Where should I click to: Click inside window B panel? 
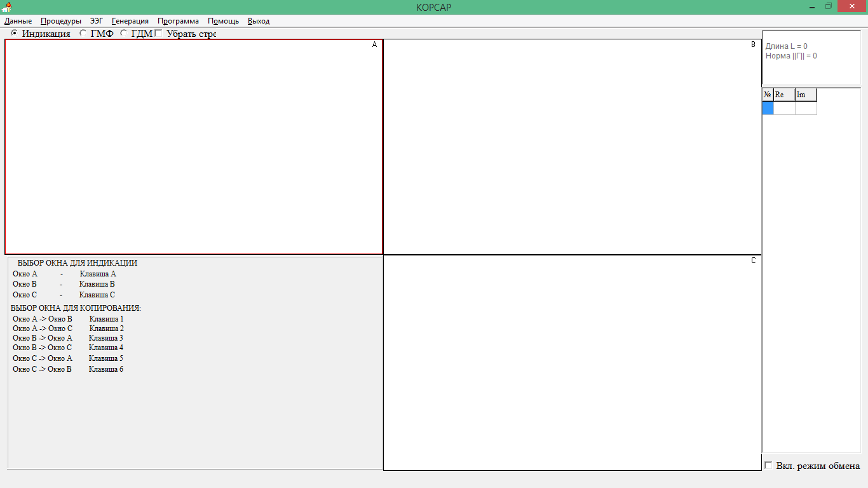[x=573, y=147]
